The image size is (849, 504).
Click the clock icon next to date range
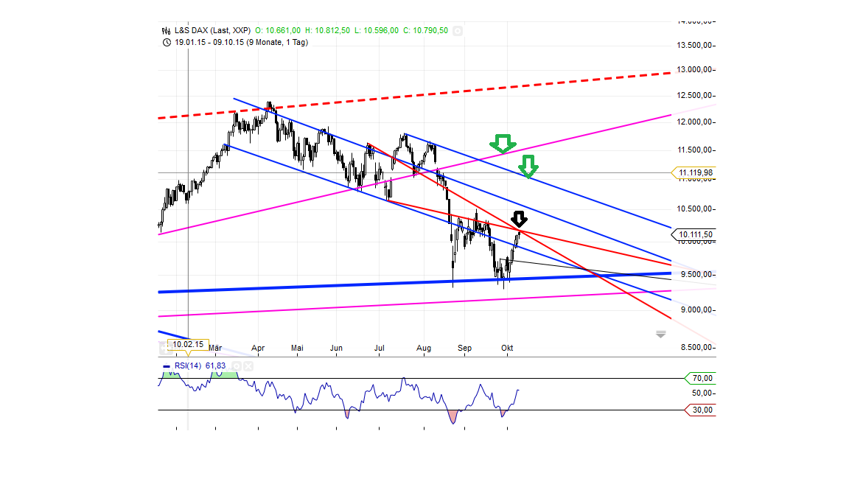point(165,42)
